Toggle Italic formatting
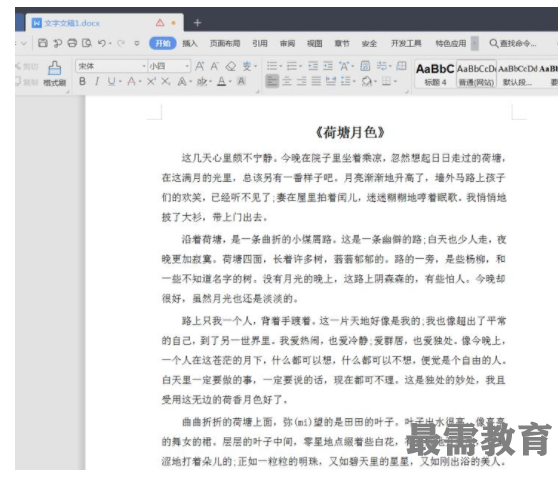This screenshot has height=479, width=558. click(x=96, y=81)
